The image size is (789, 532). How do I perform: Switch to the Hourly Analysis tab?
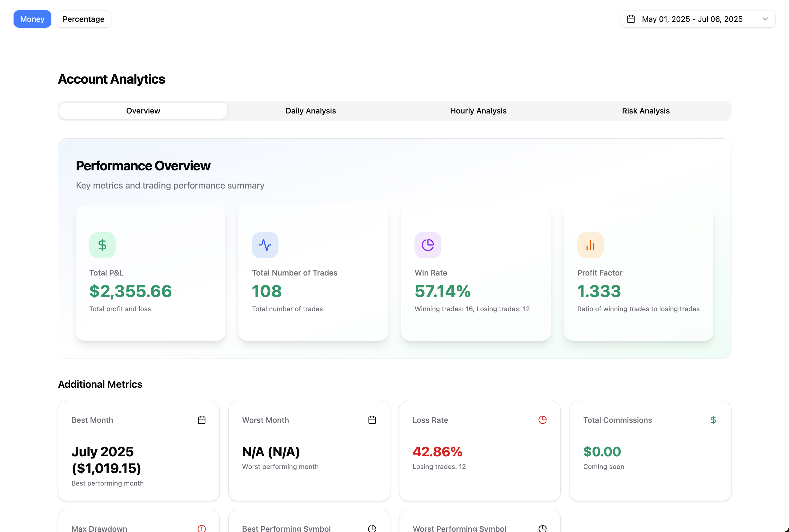click(478, 111)
